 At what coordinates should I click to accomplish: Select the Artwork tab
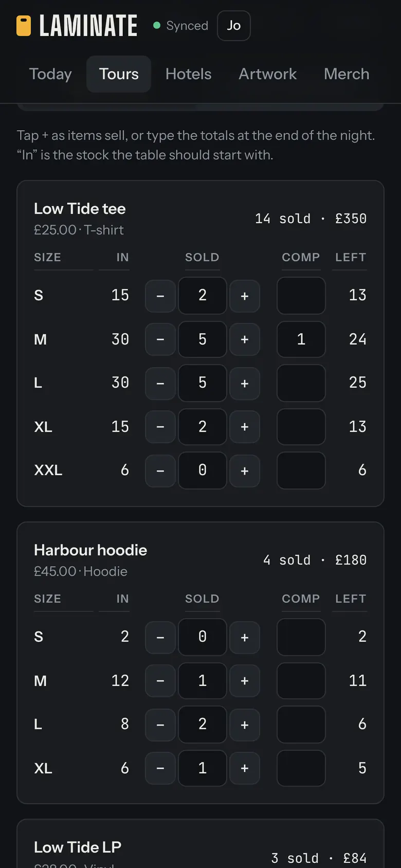coord(267,74)
